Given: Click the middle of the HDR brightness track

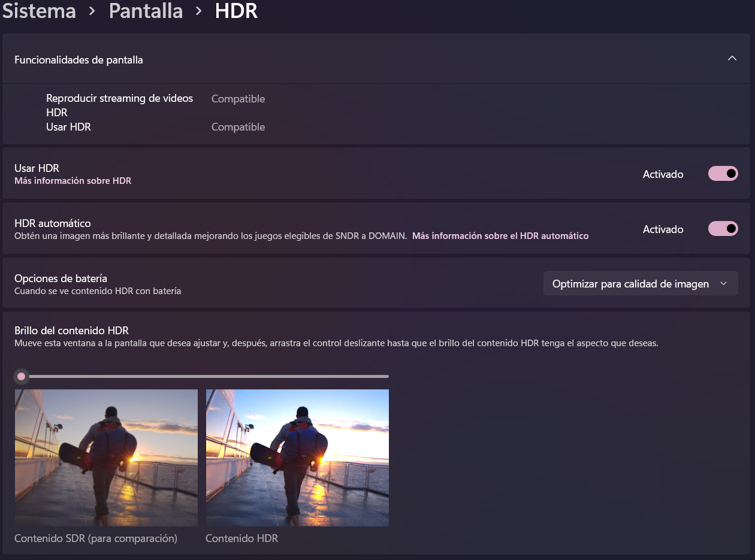Looking at the screenshot, I should 204,376.
